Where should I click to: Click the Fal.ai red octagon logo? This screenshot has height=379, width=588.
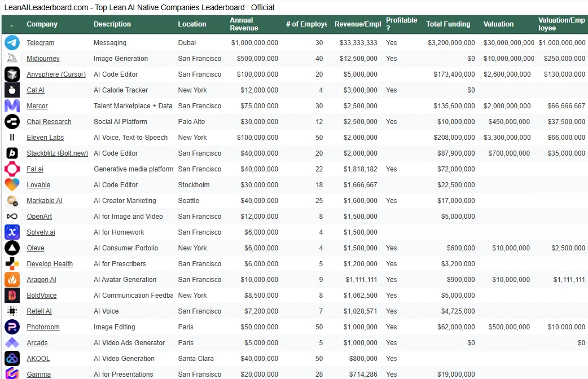(x=12, y=169)
